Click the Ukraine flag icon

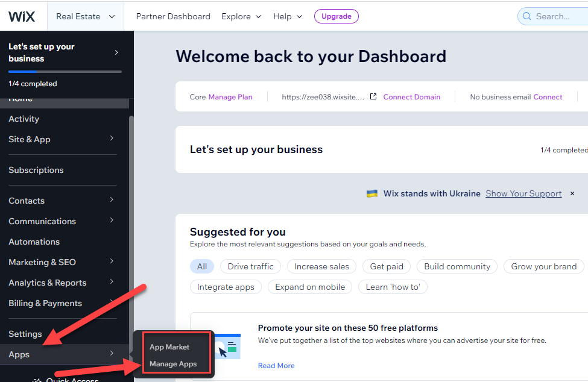(x=372, y=193)
